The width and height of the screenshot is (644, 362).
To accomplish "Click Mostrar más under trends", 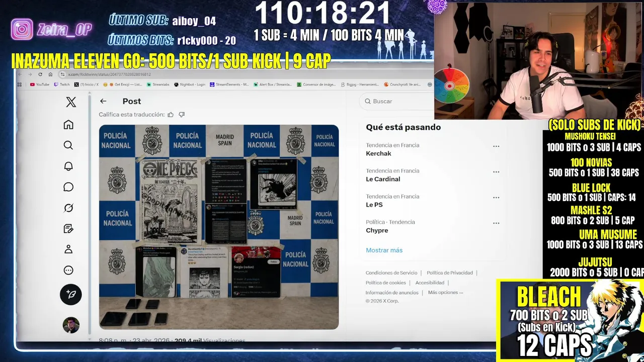I will [384, 250].
